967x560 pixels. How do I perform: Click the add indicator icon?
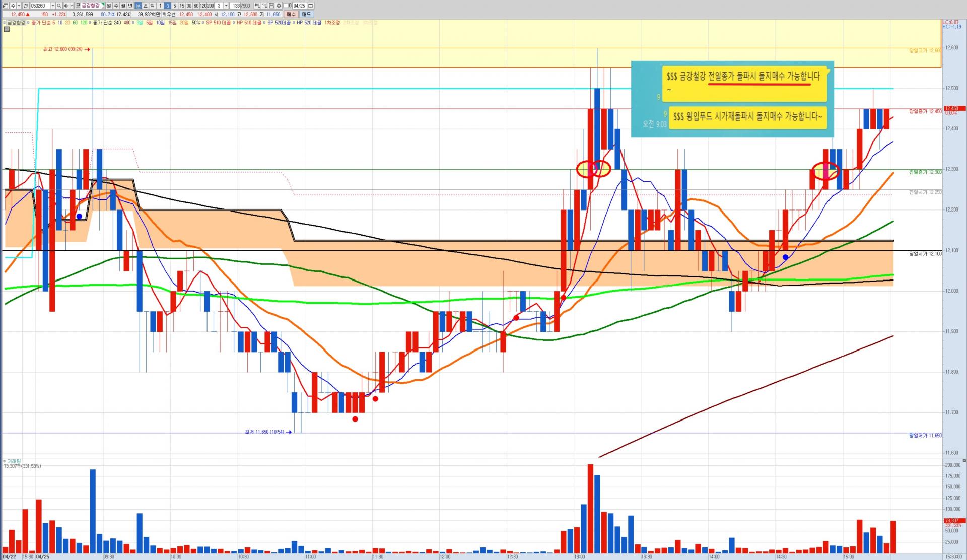(257, 6)
